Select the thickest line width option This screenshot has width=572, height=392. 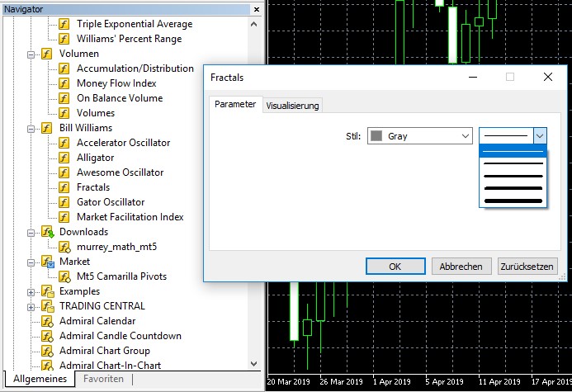click(x=513, y=201)
